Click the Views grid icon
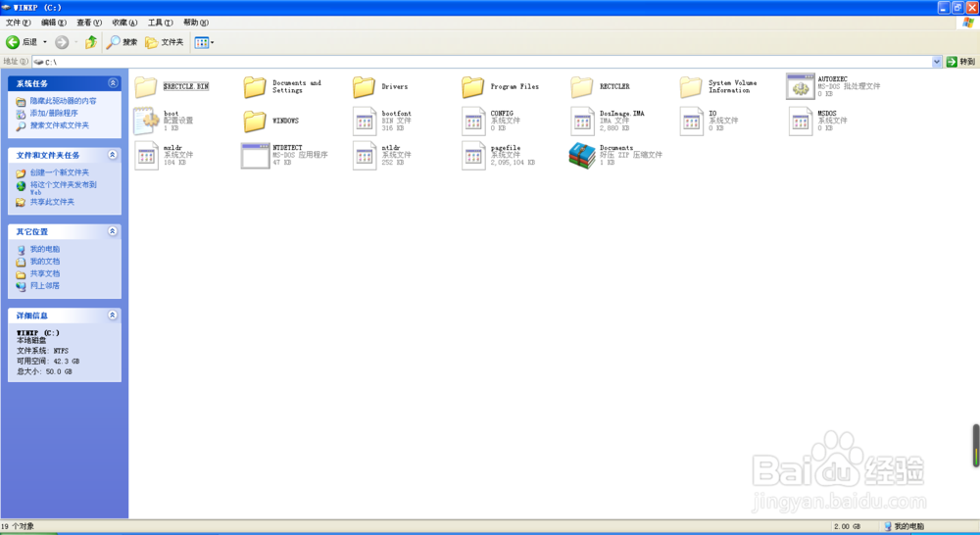This screenshot has height=535, width=980. [x=201, y=42]
